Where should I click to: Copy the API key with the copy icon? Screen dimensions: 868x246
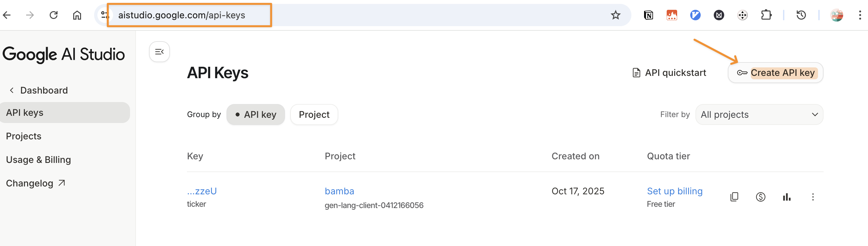pyautogui.click(x=734, y=197)
